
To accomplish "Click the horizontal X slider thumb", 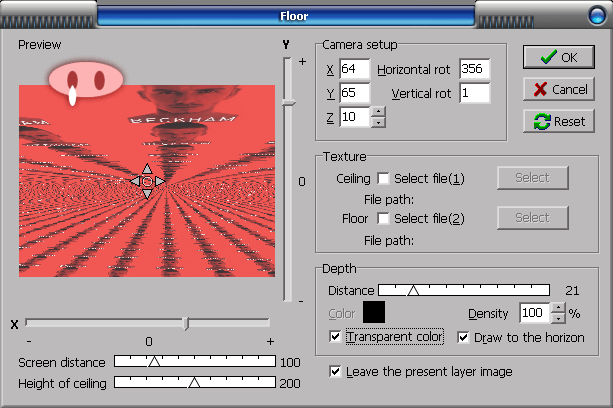I will click(x=186, y=323).
